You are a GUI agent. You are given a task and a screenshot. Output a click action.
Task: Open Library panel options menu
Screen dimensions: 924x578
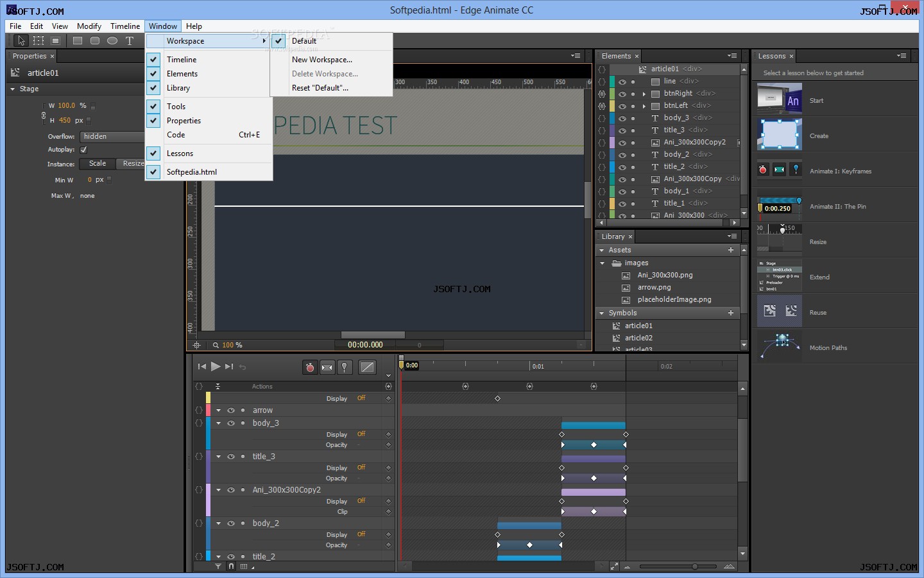click(732, 236)
